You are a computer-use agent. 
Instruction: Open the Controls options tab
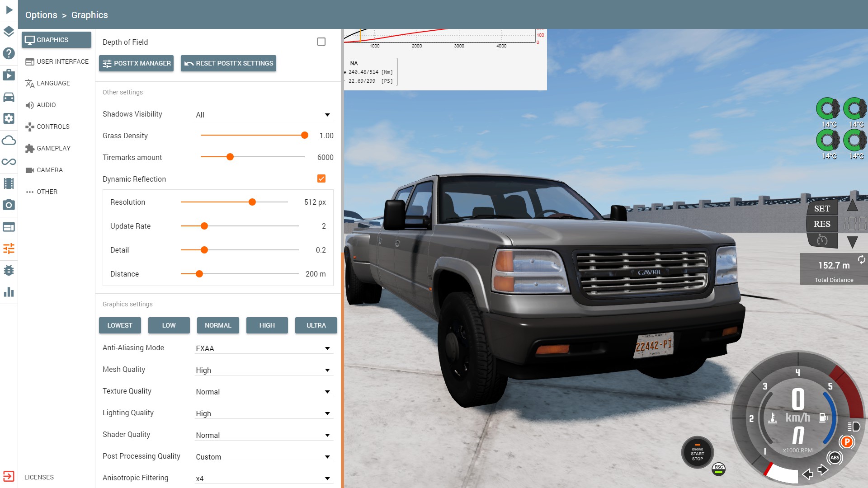(x=53, y=127)
